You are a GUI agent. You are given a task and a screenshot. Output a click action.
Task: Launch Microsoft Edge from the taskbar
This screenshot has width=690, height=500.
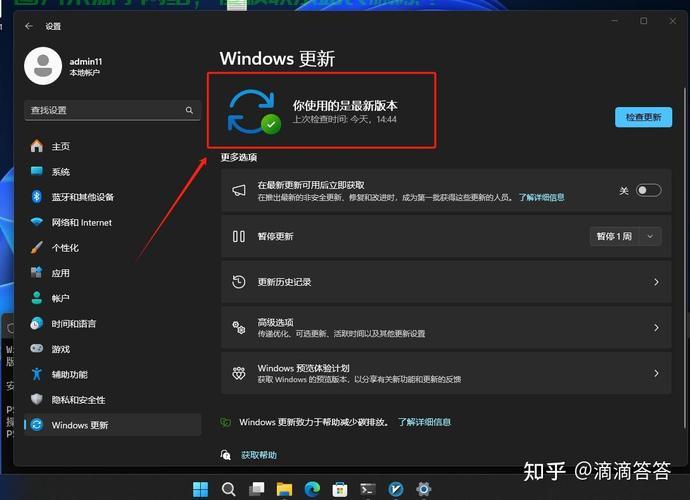tap(312, 489)
